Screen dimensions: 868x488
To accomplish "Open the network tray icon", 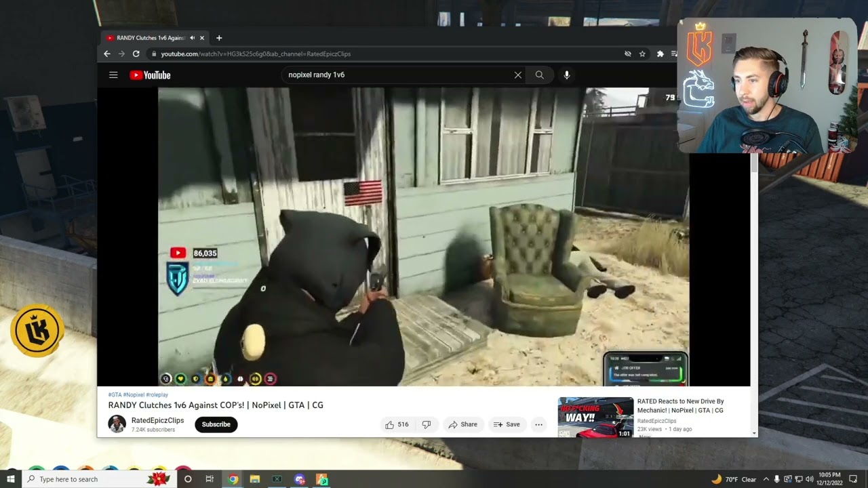I will click(799, 479).
